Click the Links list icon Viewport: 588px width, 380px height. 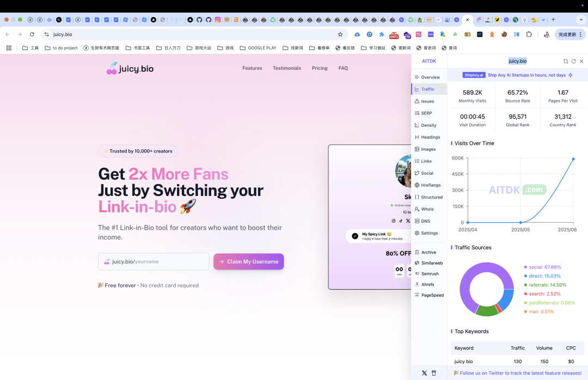pos(417,161)
